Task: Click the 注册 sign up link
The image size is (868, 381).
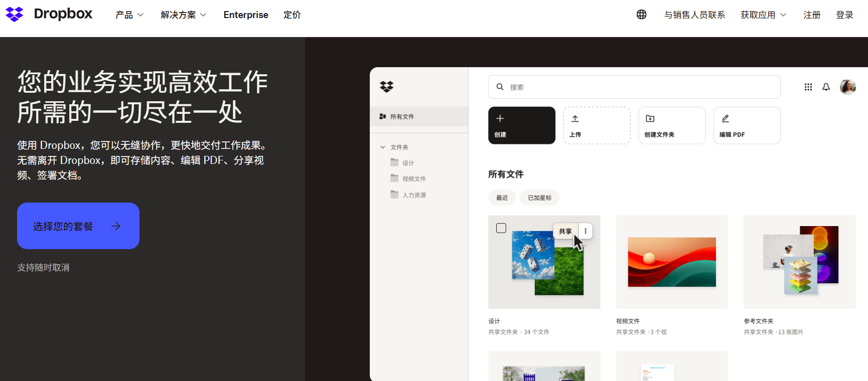Action: [812, 15]
